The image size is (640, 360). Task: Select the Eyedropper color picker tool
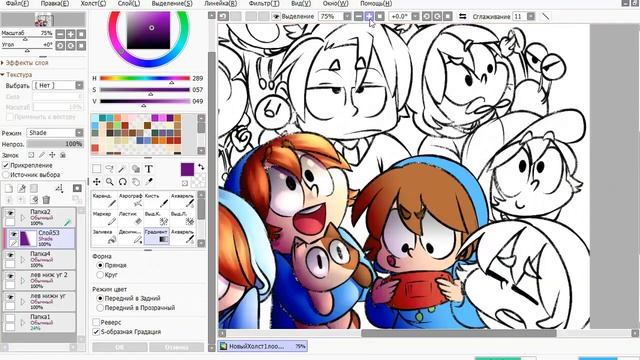149,182
